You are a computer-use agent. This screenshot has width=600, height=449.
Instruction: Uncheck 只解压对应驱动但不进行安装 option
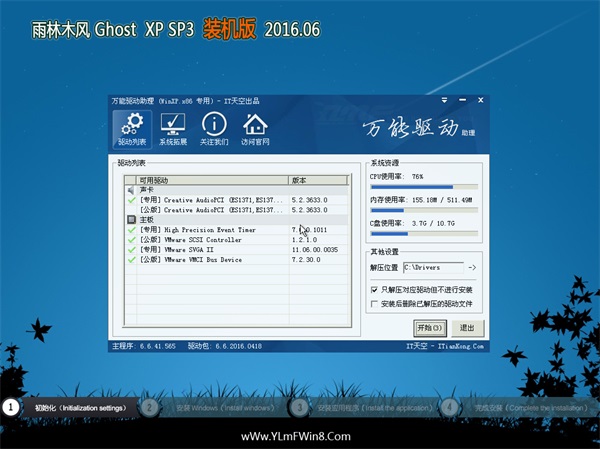click(374, 288)
